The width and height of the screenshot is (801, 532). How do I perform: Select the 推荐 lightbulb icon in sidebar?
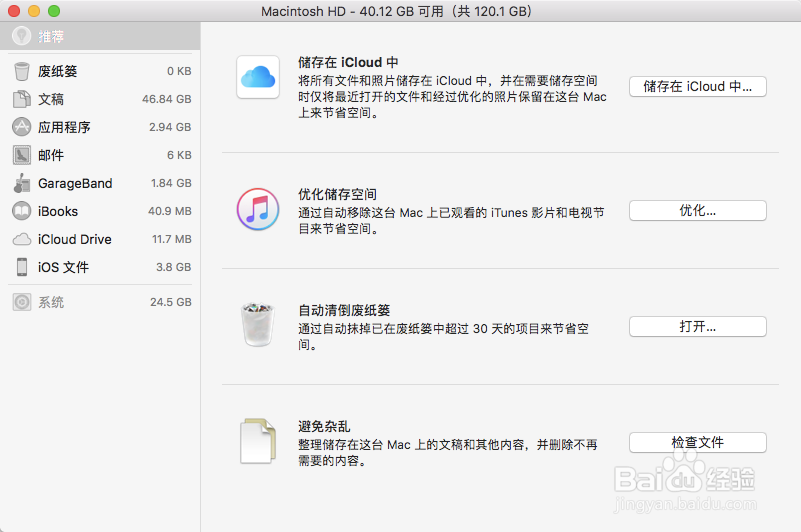[x=21, y=36]
